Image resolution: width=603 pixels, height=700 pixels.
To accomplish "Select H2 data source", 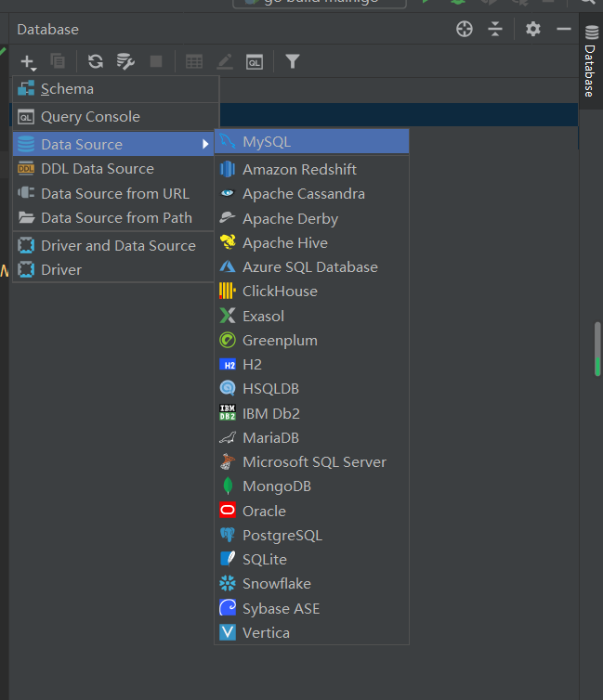I will [312, 364].
